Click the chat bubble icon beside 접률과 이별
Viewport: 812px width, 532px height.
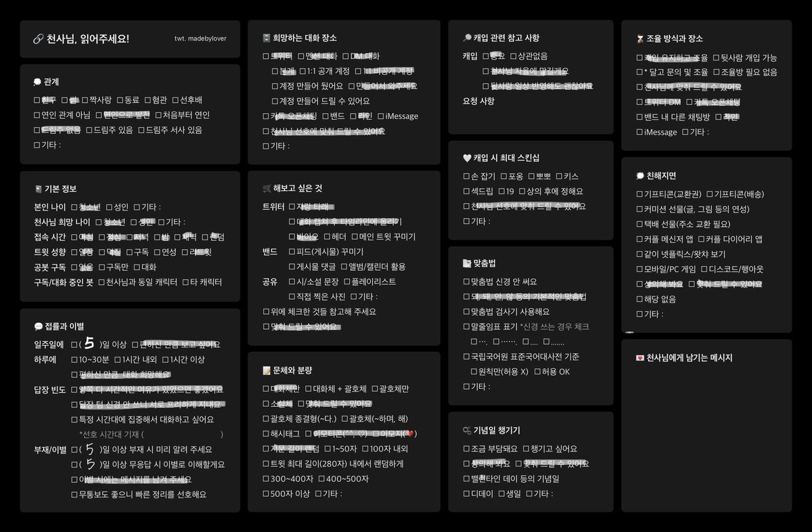coord(38,326)
